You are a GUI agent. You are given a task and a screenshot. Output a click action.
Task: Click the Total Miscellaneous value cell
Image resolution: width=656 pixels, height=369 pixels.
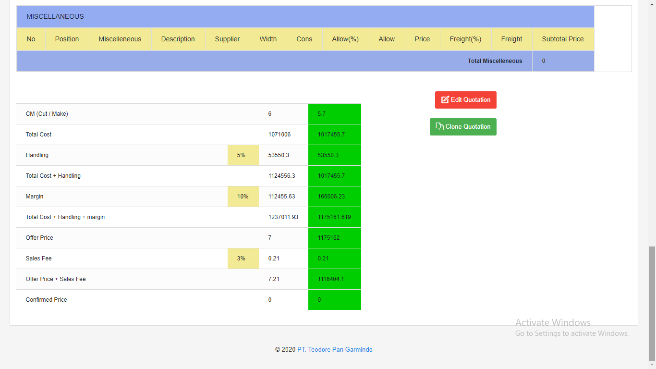(563, 61)
